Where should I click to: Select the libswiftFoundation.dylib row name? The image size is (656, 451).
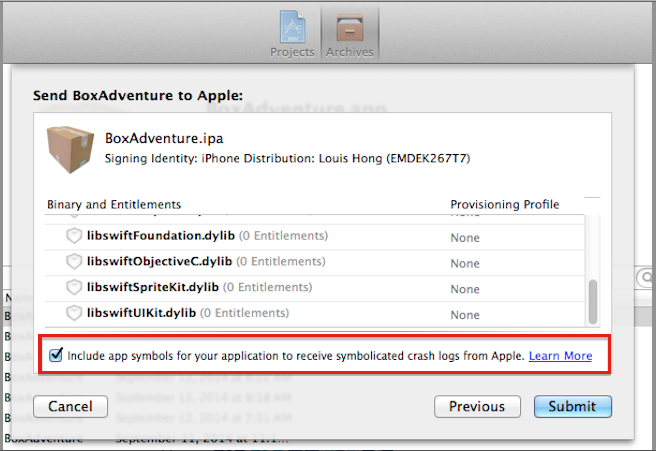pyautogui.click(x=161, y=236)
